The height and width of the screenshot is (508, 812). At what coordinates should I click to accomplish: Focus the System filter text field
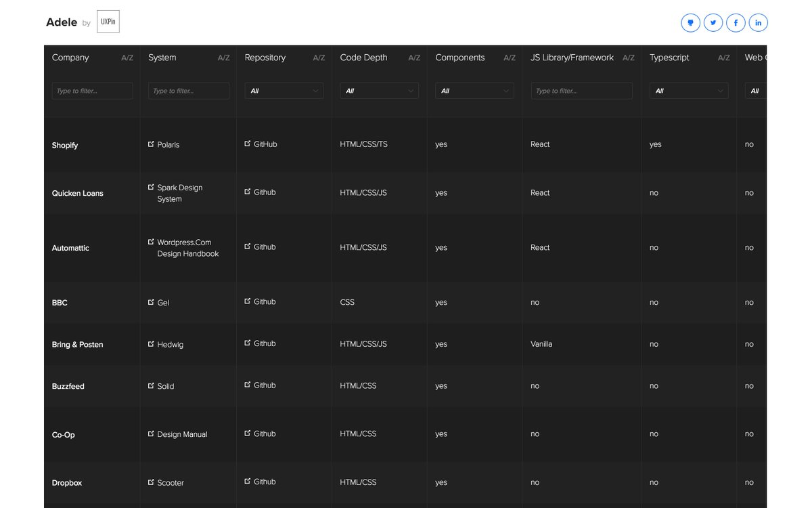[x=189, y=91]
